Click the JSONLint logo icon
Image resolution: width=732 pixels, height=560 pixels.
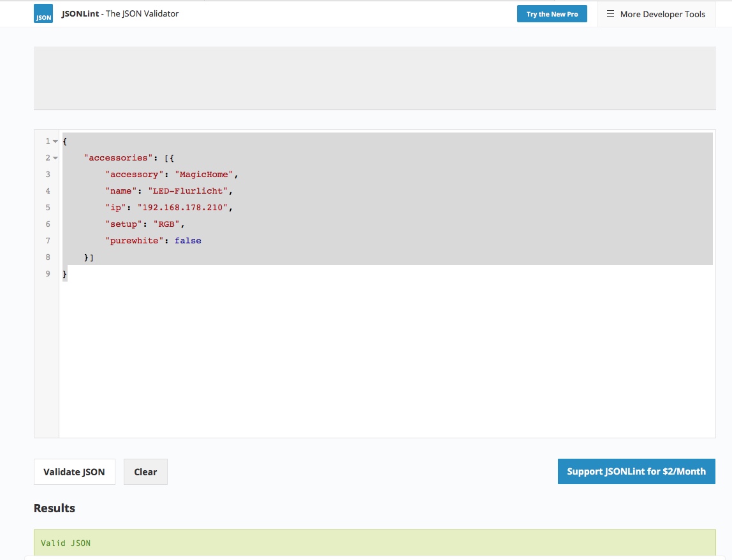click(43, 14)
